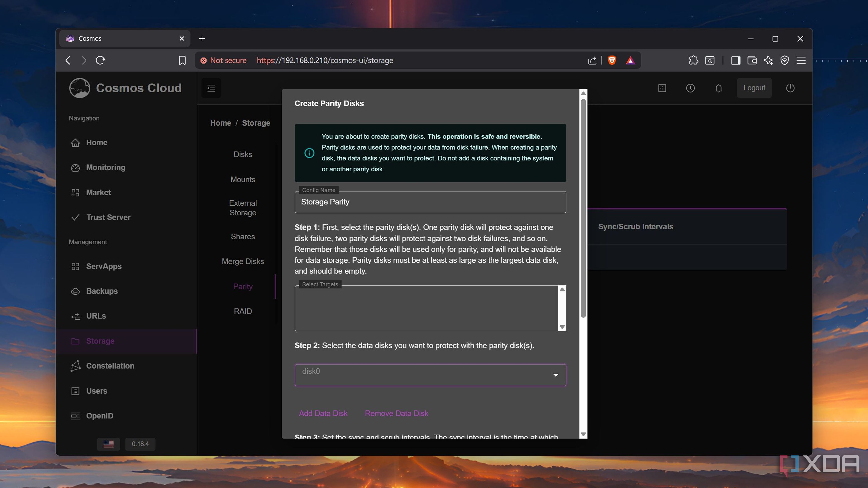Screen dimensions: 868x488
Task: Bookmark this page icon
Action: pos(182,60)
